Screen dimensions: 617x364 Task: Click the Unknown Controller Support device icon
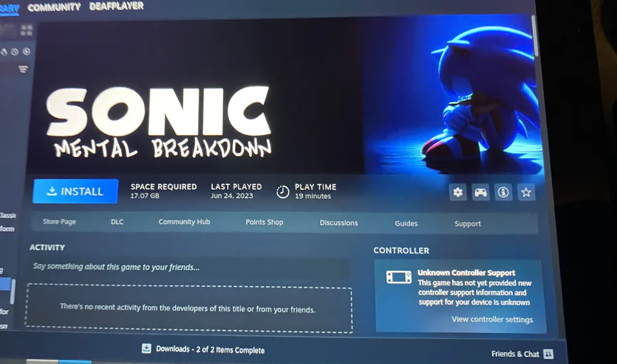(x=398, y=277)
